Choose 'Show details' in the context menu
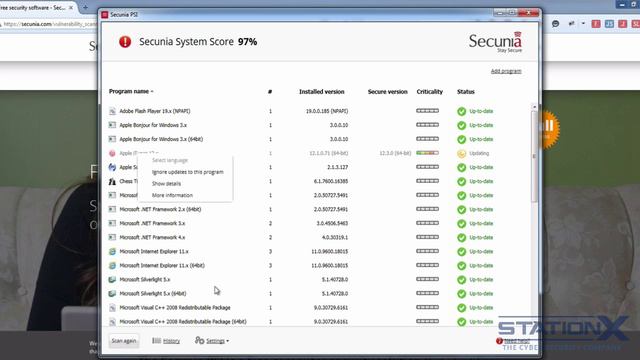The height and width of the screenshot is (360, 640). click(x=167, y=184)
